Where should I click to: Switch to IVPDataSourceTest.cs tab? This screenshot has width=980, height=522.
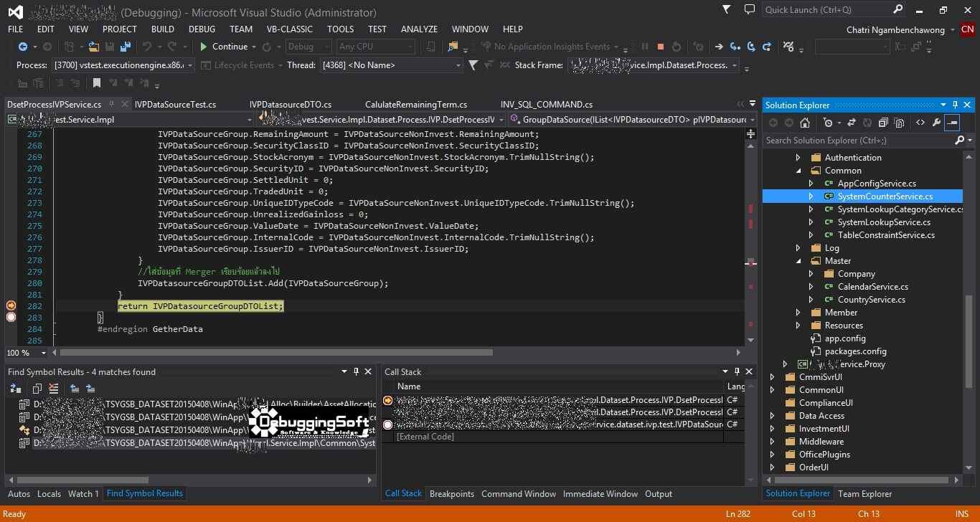[175, 105]
